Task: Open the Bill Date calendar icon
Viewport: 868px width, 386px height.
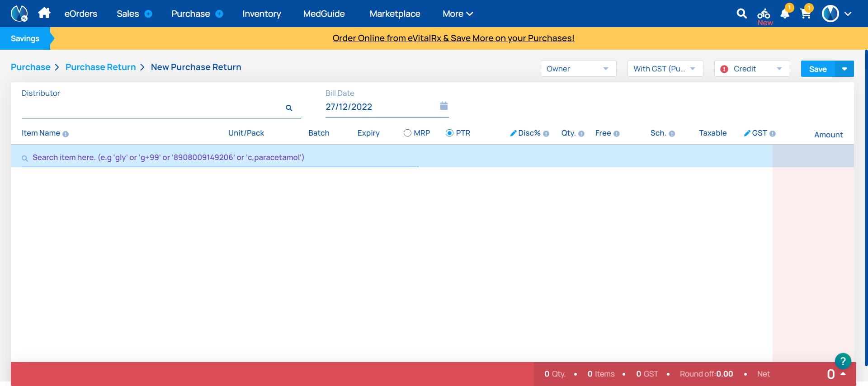Action: point(443,106)
